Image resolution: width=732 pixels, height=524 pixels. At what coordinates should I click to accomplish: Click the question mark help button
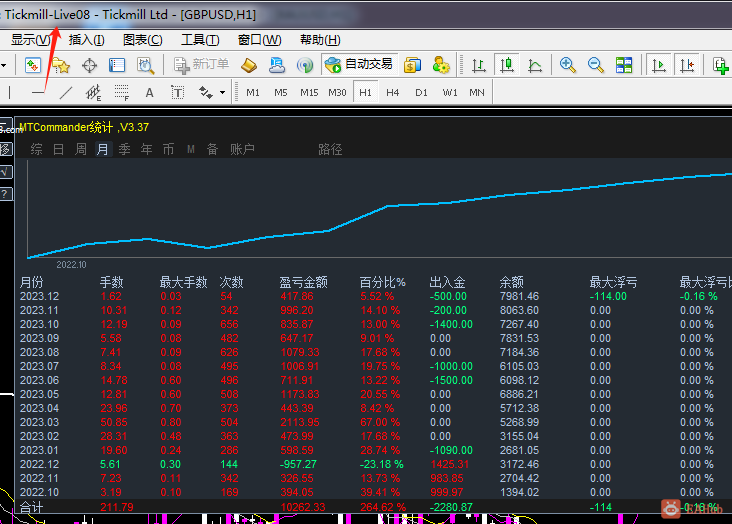[x=6, y=194]
